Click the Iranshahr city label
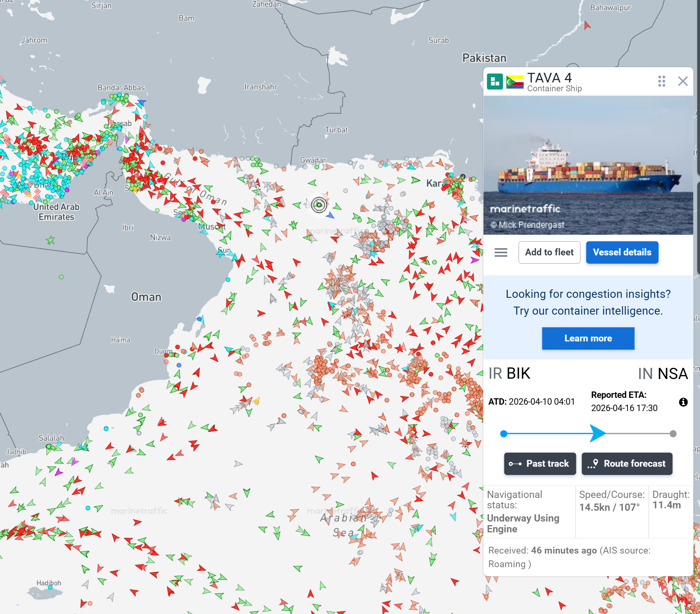 click(x=261, y=87)
